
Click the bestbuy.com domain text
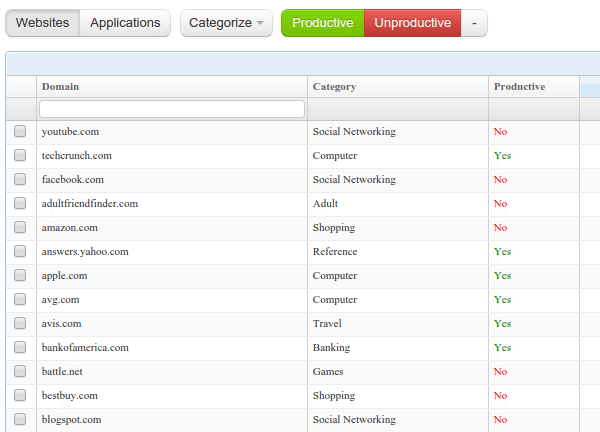[x=70, y=396]
